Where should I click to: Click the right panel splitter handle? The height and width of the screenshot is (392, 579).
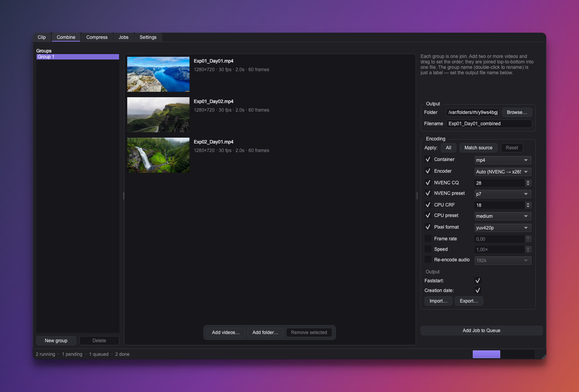click(417, 196)
